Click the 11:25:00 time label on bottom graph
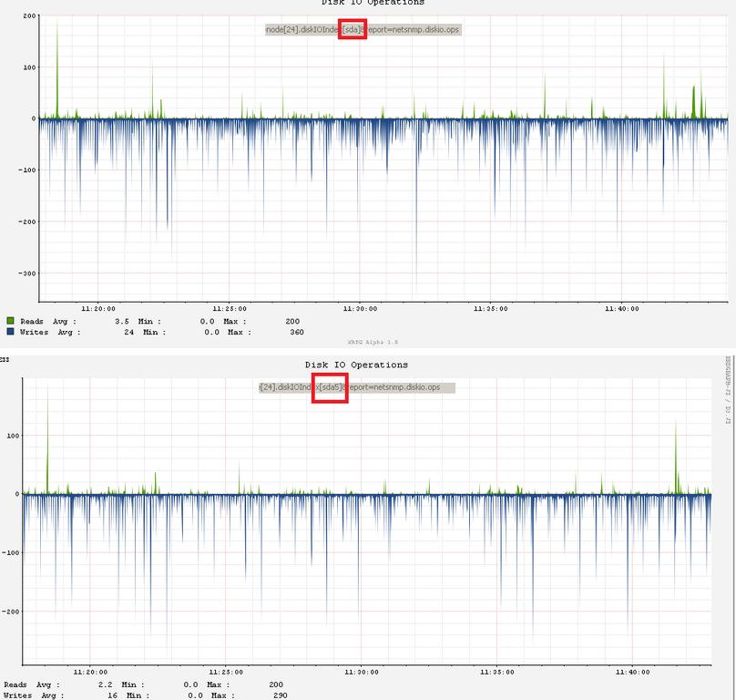This screenshot has height=700, width=736. (x=226, y=672)
